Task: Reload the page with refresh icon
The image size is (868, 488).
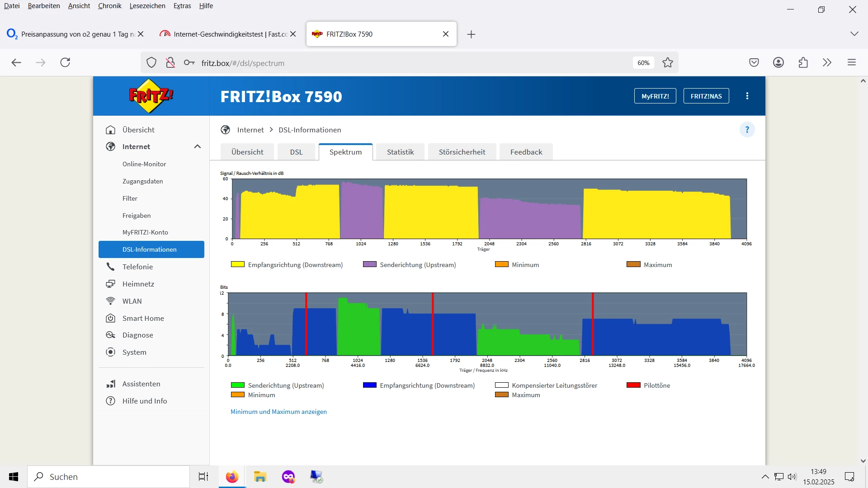Action: pyautogui.click(x=65, y=62)
